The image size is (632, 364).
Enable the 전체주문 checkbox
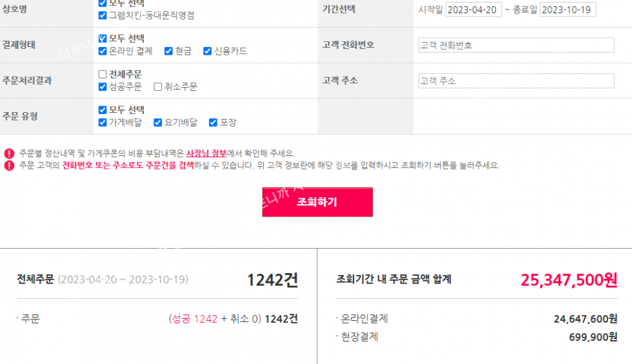(x=103, y=74)
